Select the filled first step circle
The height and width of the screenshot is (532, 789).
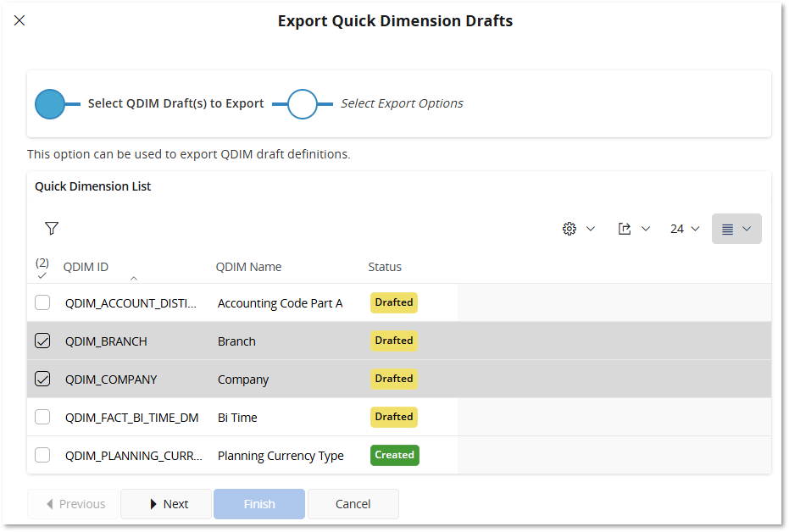coord(50,104)
